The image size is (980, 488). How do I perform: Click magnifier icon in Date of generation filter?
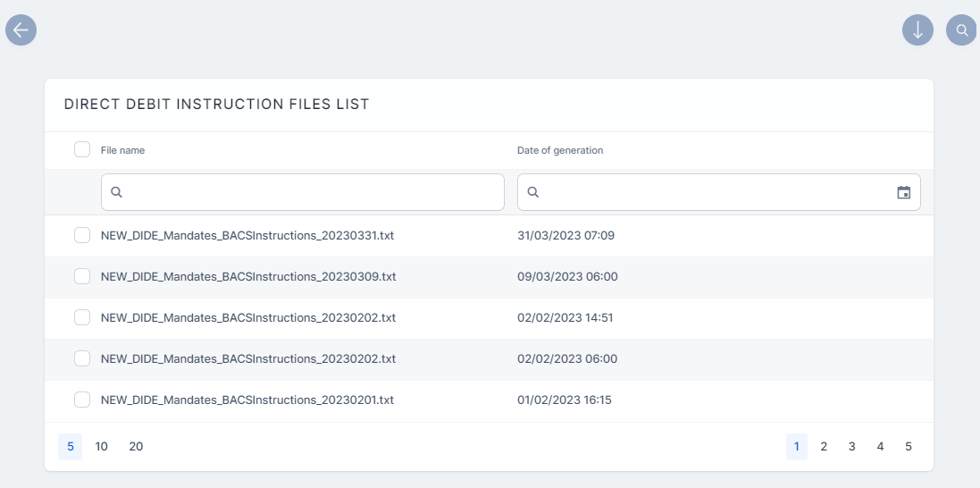click(532, 192)
